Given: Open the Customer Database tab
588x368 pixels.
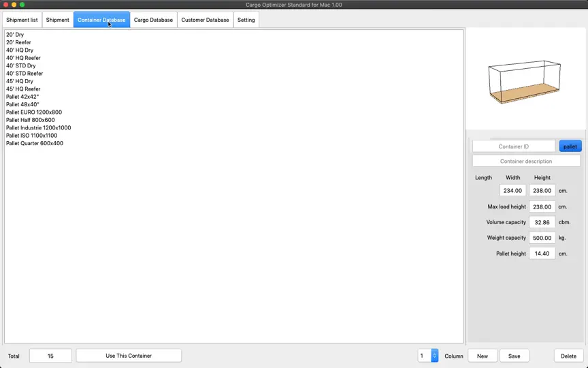Looking at the screenshot, I should (x=205, y=20).
